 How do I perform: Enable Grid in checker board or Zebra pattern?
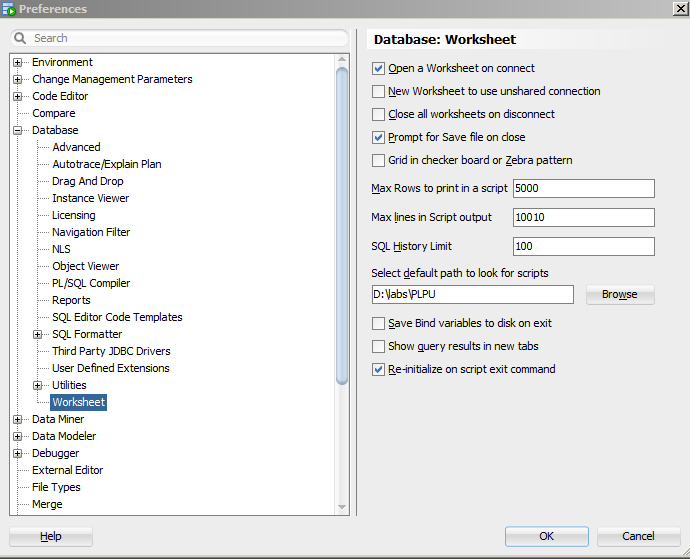click(378, 160)
